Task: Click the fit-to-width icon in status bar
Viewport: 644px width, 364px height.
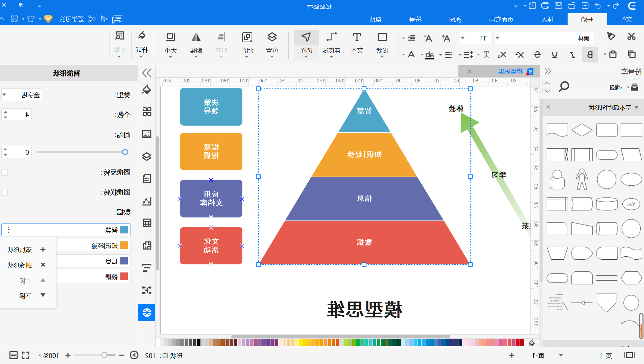Action: click(x=14, y=355)
